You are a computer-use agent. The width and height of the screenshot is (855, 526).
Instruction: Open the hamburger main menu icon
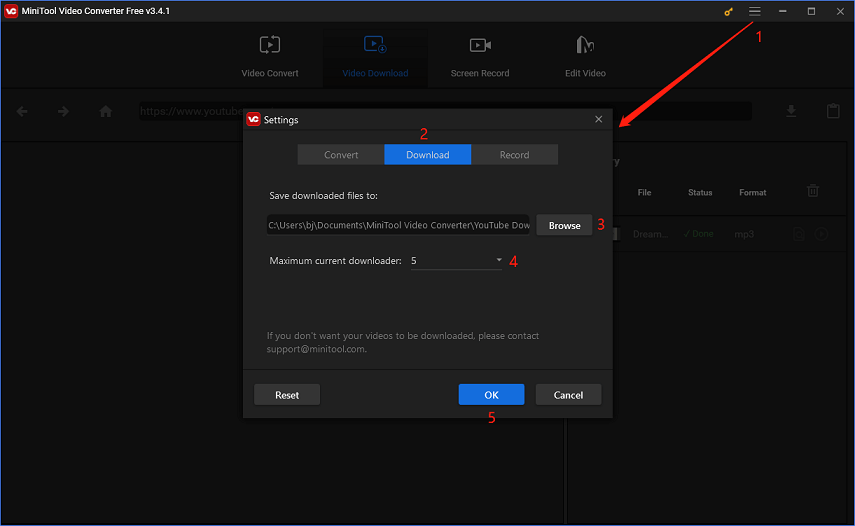755,11
